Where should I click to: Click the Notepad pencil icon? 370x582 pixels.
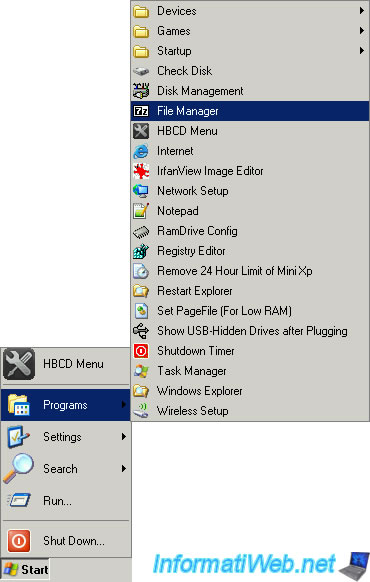141,211
